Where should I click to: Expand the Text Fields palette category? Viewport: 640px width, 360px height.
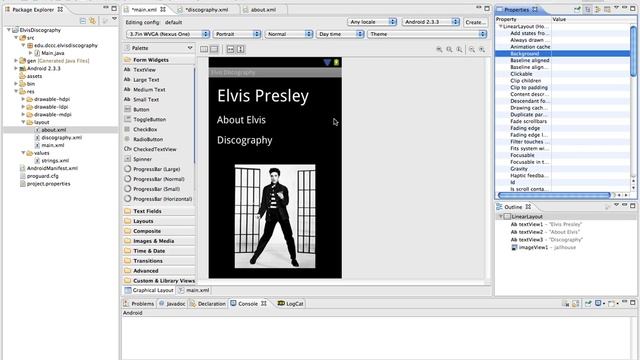[x=159, y=211]
